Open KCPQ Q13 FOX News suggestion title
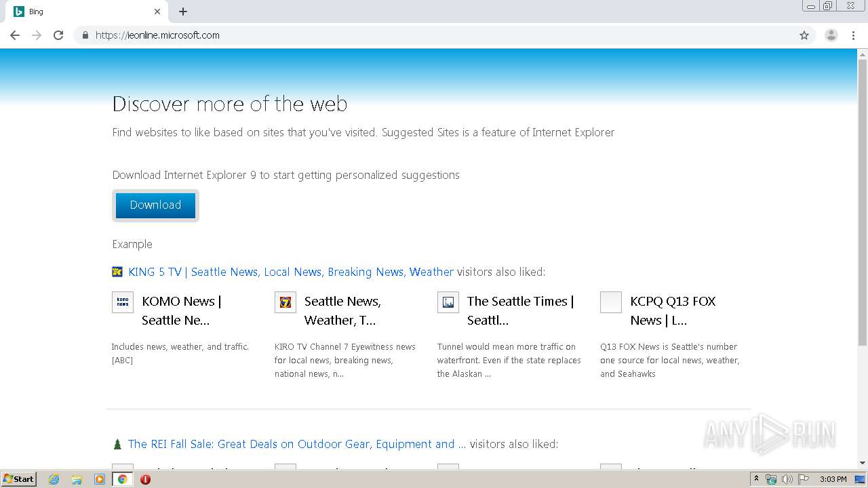Screen dimensions: 868x488 (x=673, y=310)
